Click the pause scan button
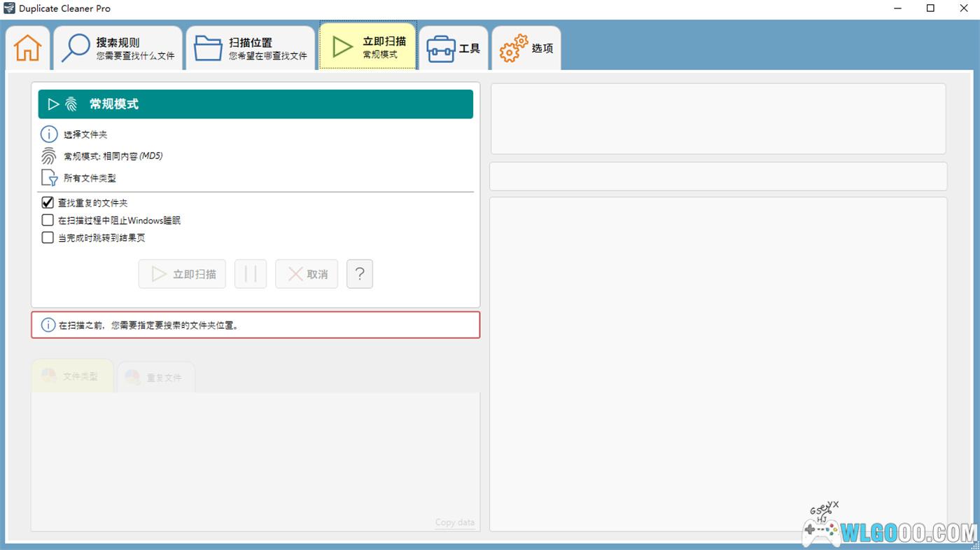980x550 pixels. click(x=251, y=274)
